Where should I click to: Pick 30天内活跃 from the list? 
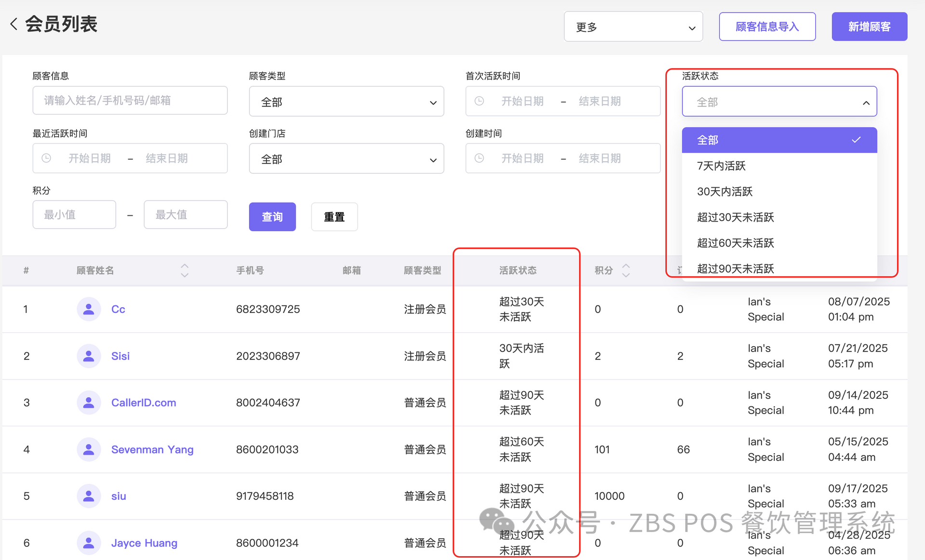tap(725, 192)
